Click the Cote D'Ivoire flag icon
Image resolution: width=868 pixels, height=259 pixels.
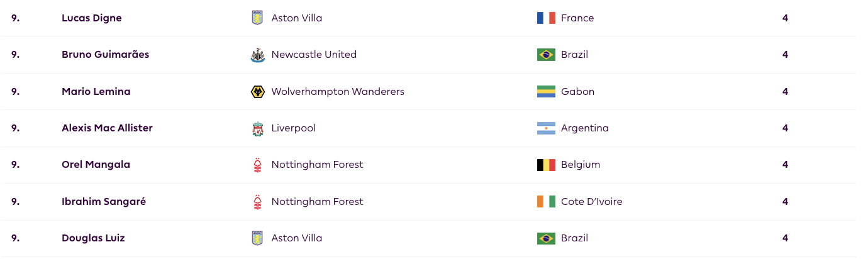(x=546, y=202)
